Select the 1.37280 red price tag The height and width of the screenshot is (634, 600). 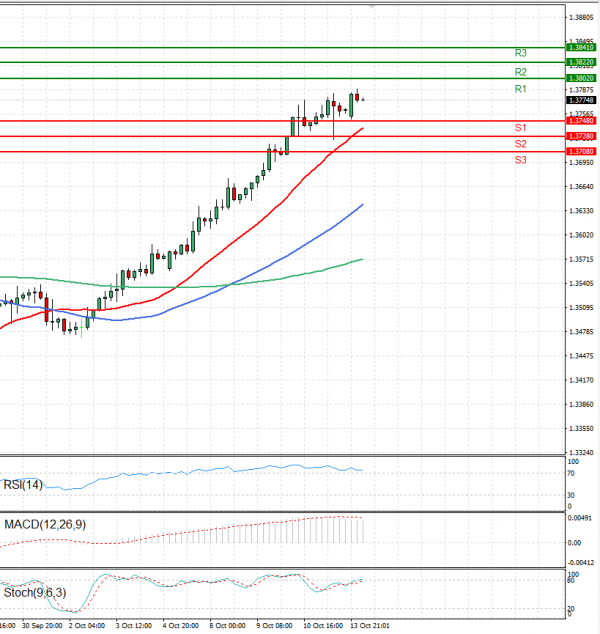pos(581,137)
